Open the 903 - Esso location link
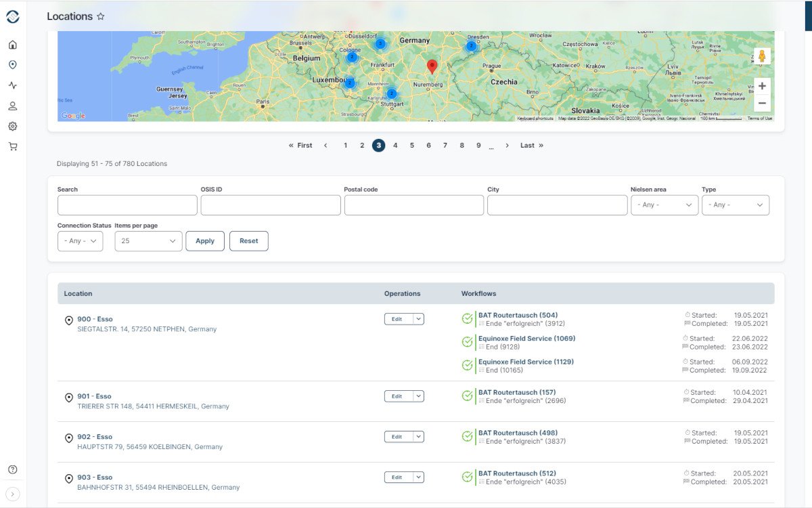This screenshot has width=812, height=508. click(95, 478)
